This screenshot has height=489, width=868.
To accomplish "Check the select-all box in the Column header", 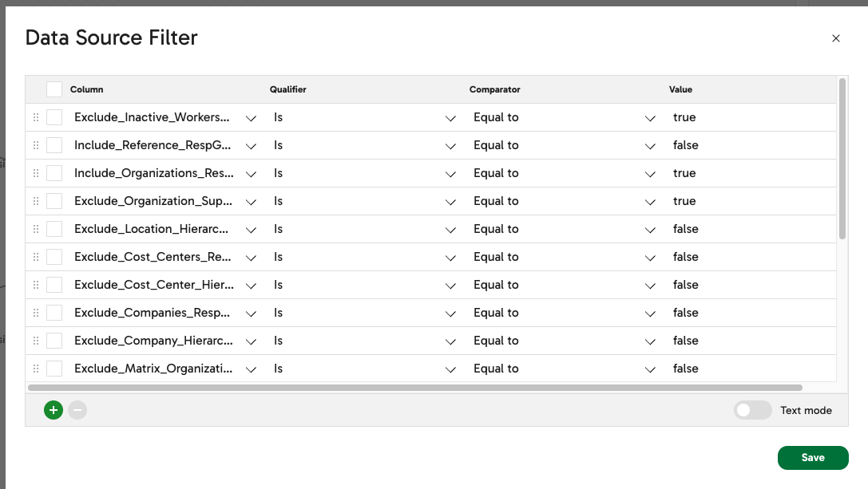I will coord(54,89).
